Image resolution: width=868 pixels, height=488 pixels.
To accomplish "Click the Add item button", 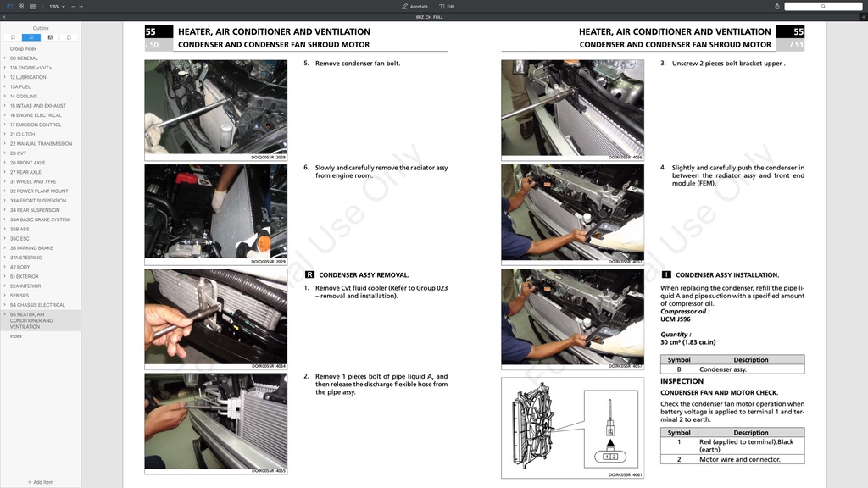I will [39, 482].
